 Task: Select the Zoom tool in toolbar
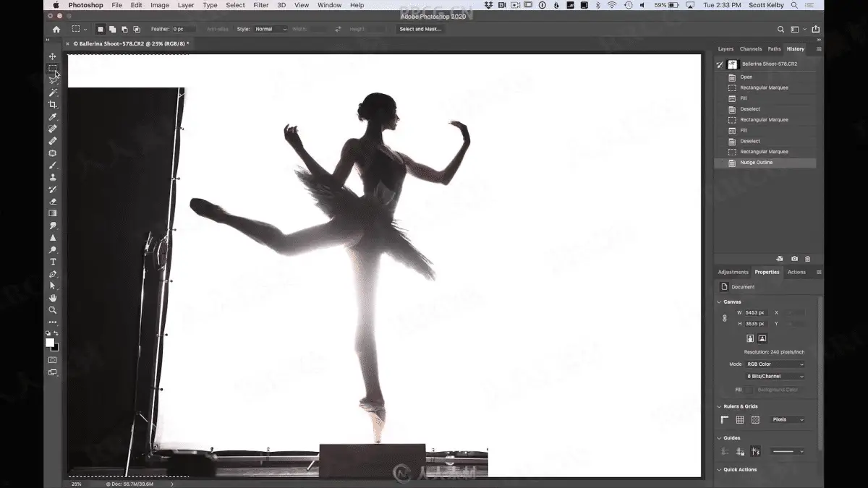click(53, 310)
